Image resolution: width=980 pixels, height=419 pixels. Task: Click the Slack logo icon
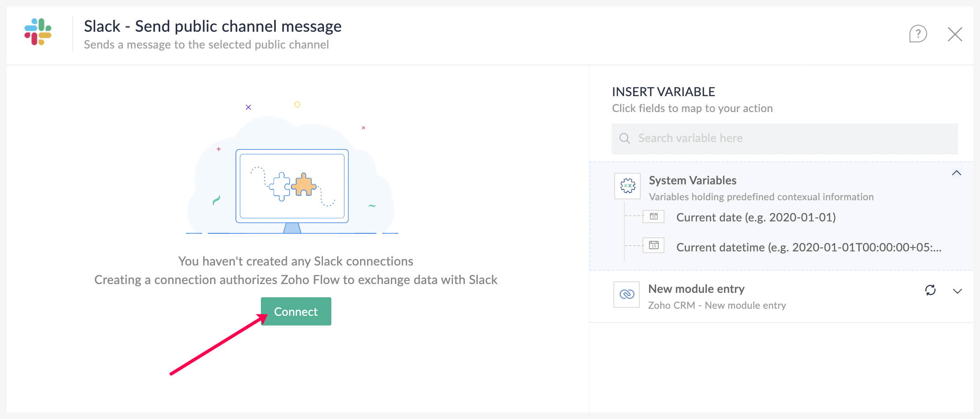(38, 32)
